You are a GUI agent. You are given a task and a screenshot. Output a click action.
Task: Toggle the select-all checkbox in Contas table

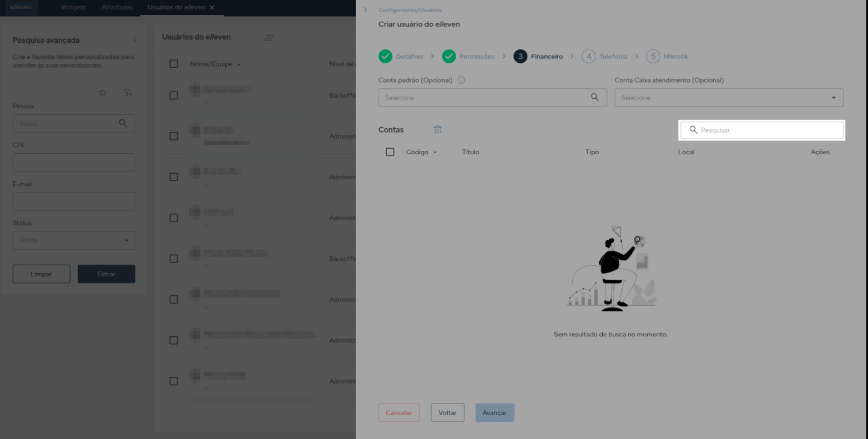(x=390, y=152)
